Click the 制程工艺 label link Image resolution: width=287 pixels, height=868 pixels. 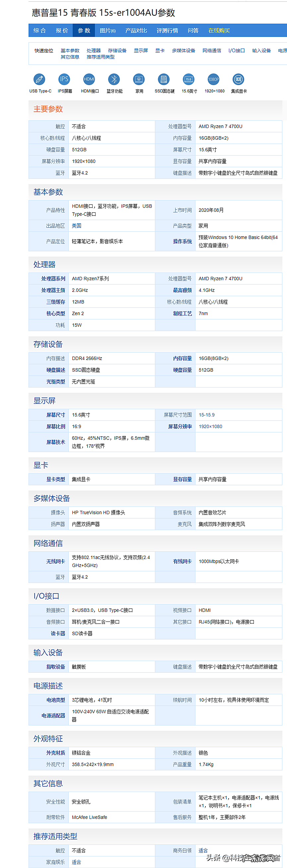[182, 313]
